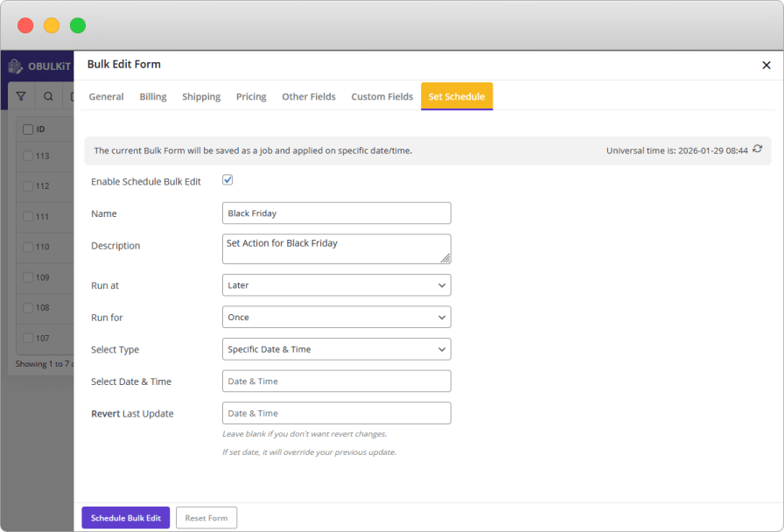Open the Pricing tab
The width and height of the screenshot is (784, 532).
coord(251,97)
